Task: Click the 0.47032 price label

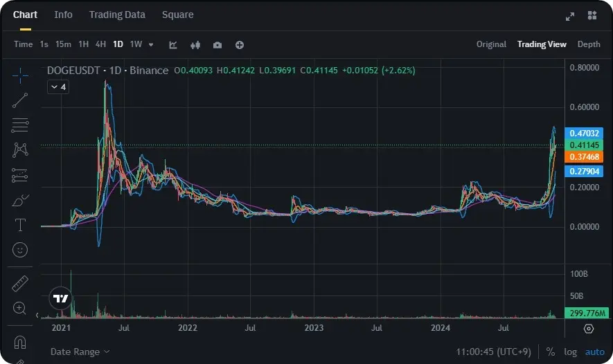Action: click(x=584, y=133)
